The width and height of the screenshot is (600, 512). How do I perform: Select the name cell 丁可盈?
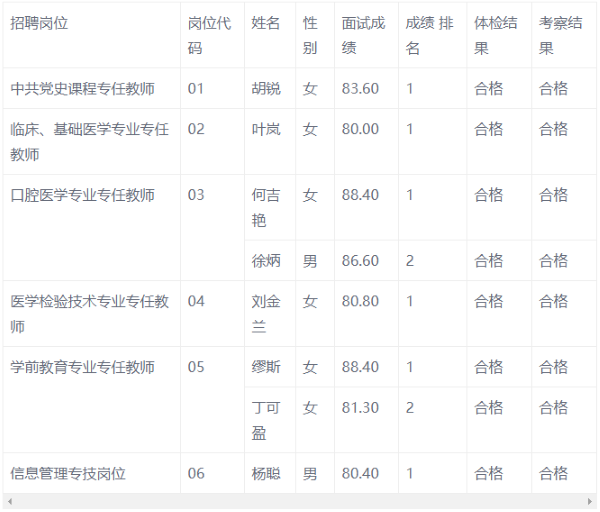tap(266, 420)
